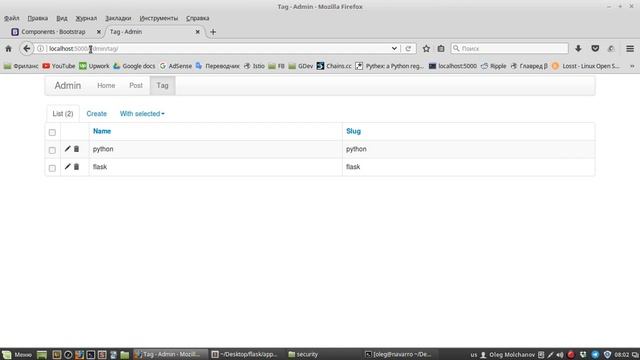Close the Tag - Admin tab
640x360 pixels.
[198, 32]
